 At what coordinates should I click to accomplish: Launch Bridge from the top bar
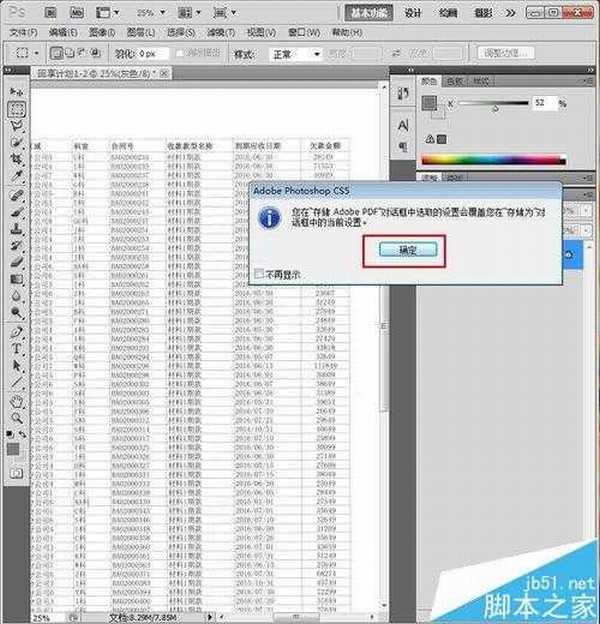coord(50,13)
